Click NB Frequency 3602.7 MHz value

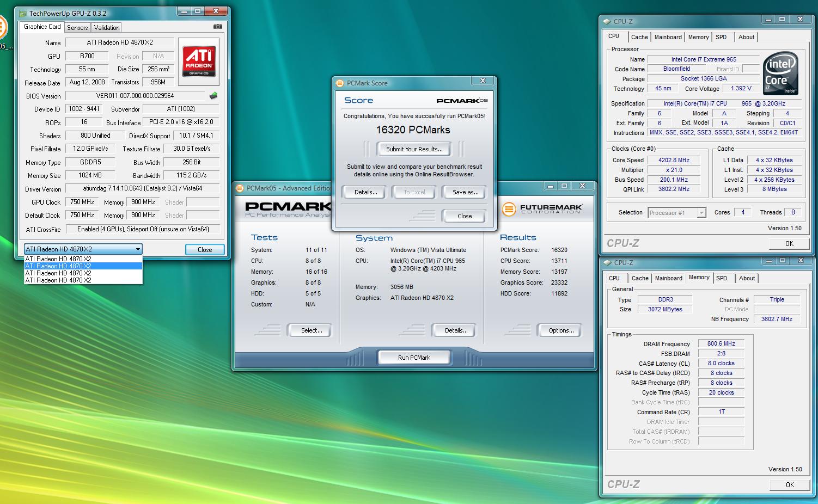point(777,319)
